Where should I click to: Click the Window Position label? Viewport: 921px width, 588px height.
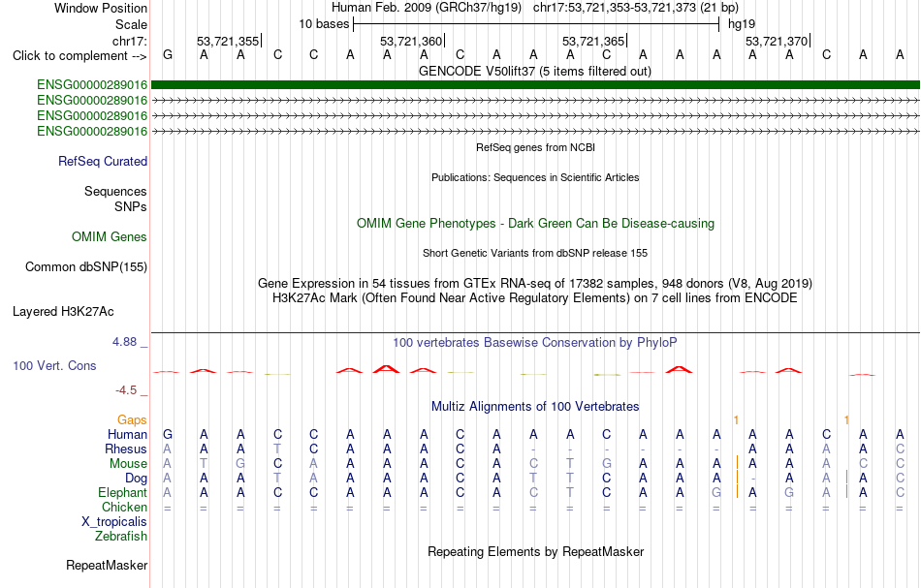click(101, 8)
